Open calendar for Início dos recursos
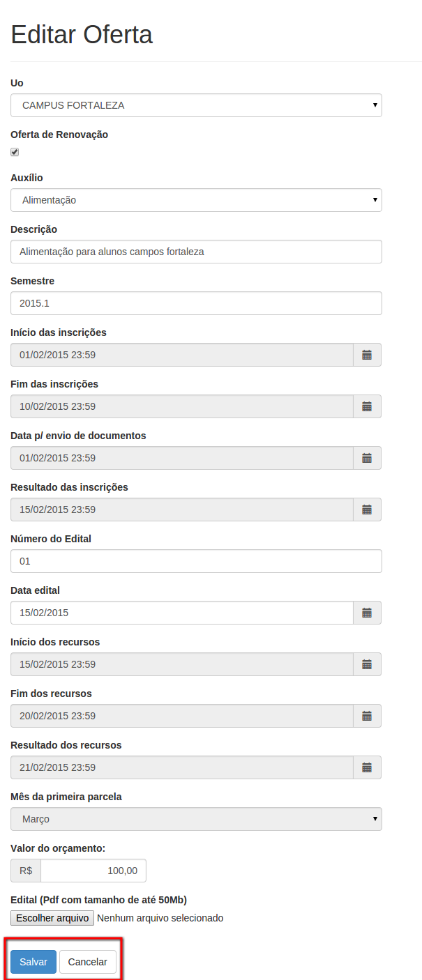This screenshot has height=980, width=422. pos(367,664)
